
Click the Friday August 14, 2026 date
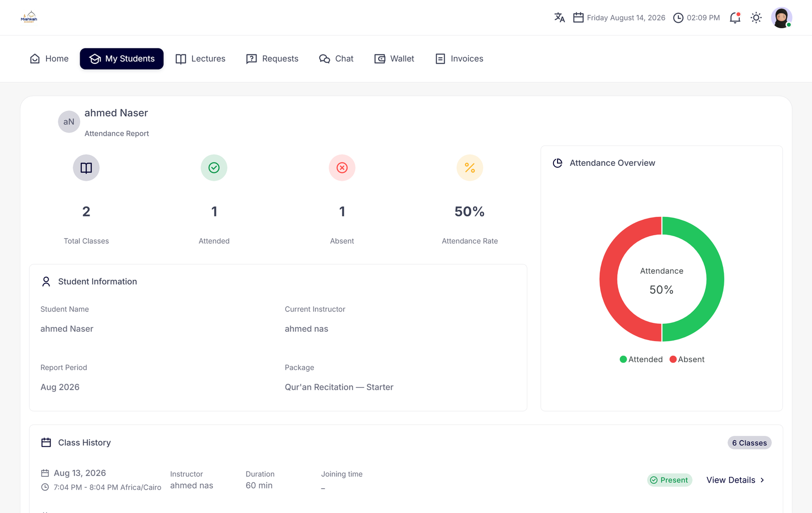point(626,18)
